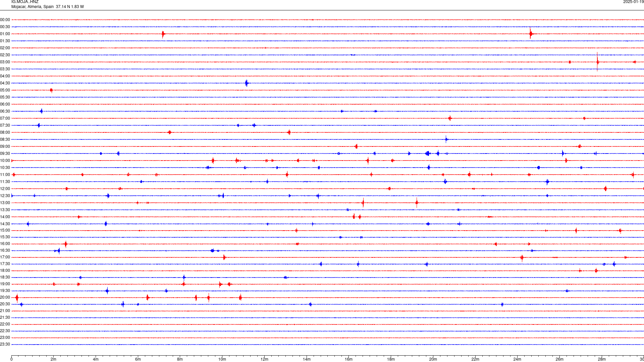Click the large spike on the 03:00 trace
Viewport: 644px width, 362px height.
tap(597, 62)
